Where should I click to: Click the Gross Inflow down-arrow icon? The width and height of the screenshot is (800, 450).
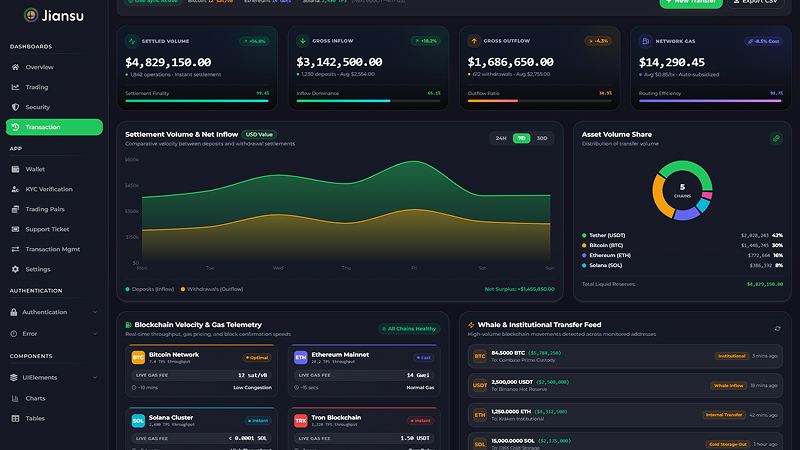pos(303,41)
